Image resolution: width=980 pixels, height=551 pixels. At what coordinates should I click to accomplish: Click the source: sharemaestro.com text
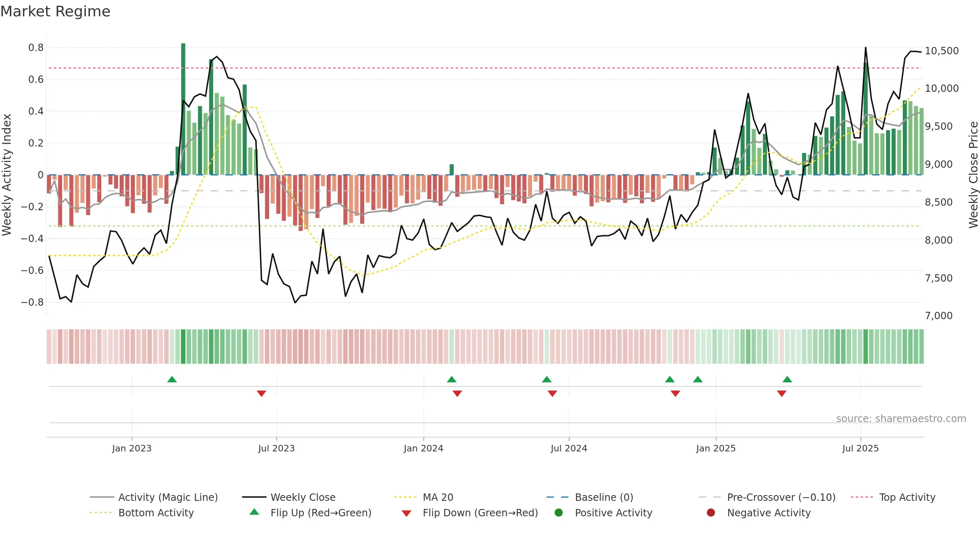pos(901,418)
